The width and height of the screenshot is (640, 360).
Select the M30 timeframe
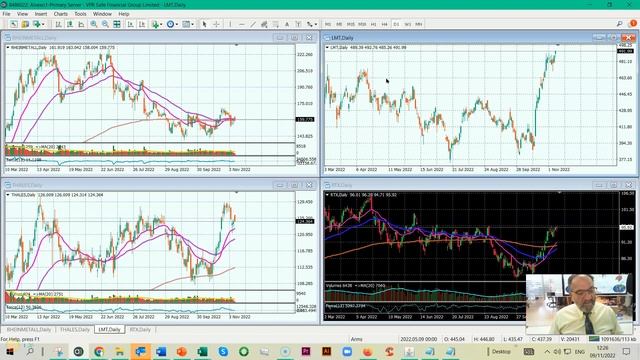click(x=362, y=24)
